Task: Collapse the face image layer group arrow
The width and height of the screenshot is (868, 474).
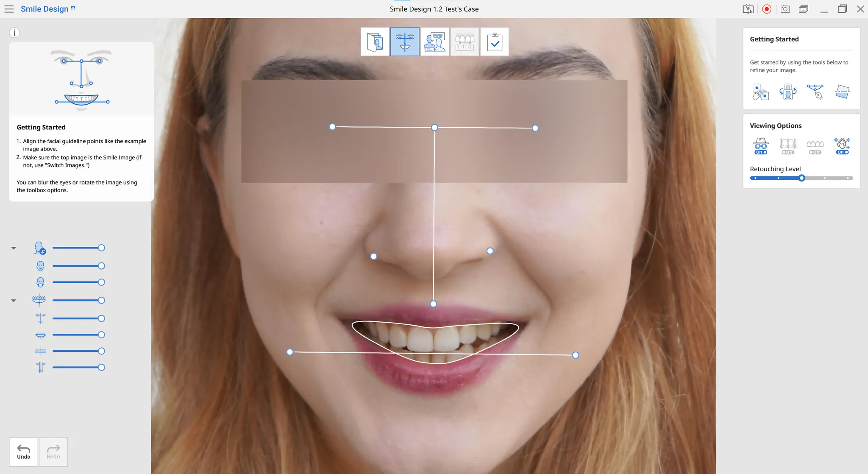Action: click(14, 248)
